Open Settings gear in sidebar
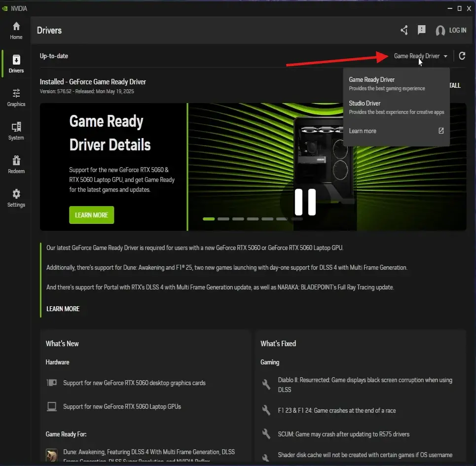The height and width of the screenshot is (466, 476). (16, 198)
